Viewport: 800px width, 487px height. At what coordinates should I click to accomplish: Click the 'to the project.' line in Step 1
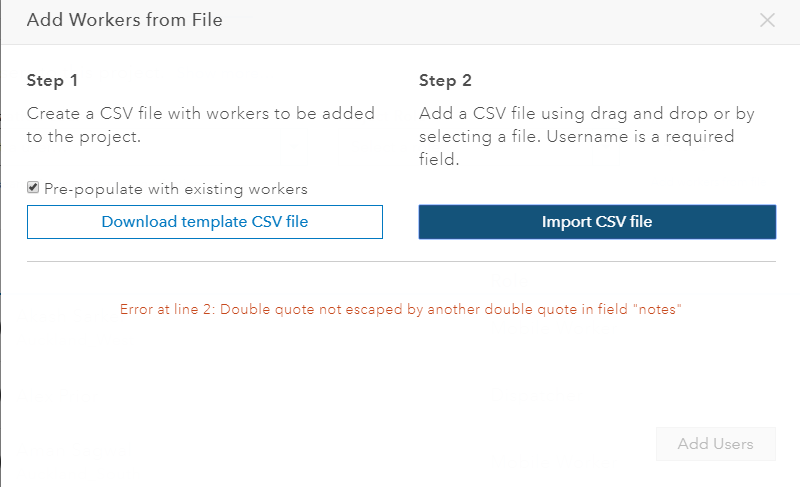[84, 136]
